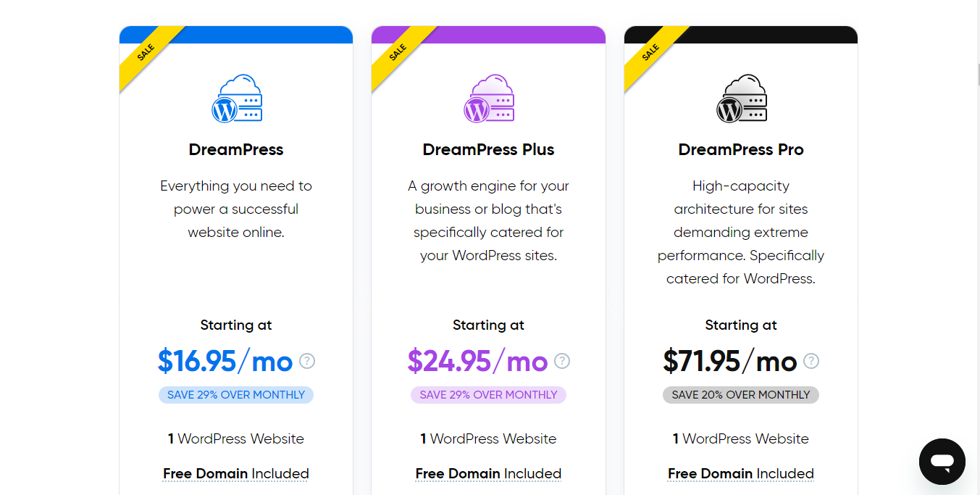Click Free Domain Included under DreamPress Plus
This screenshot has height=495, width=980.
[488, 474]
